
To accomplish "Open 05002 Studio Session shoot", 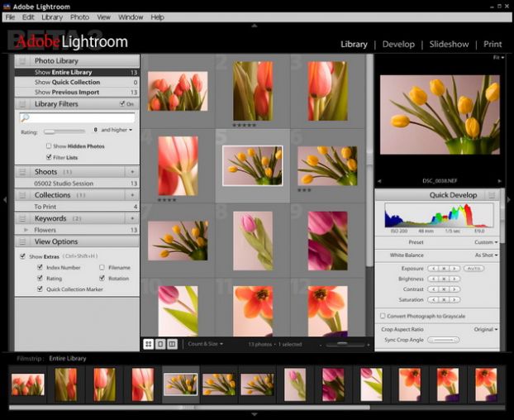I will click(x=77, y=184).
